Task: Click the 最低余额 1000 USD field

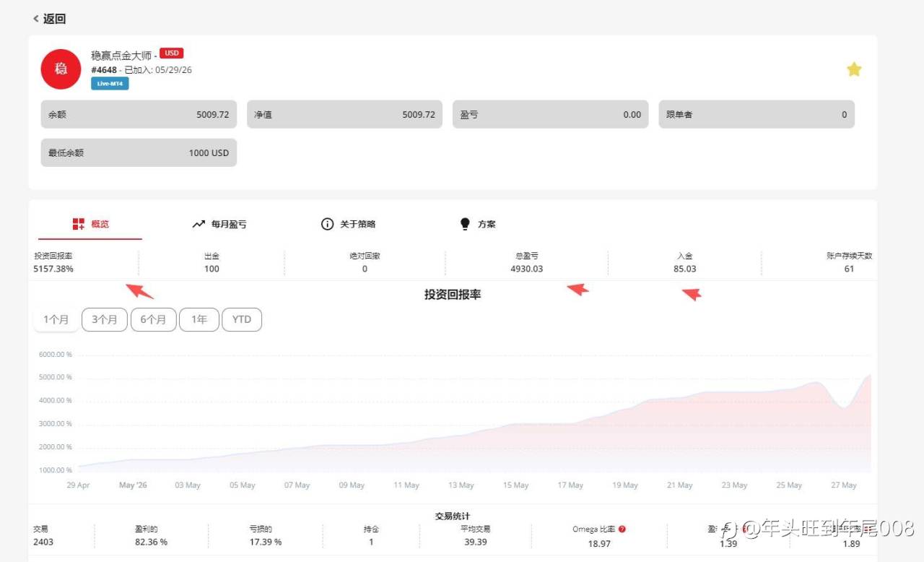Action: click(139, 152)
